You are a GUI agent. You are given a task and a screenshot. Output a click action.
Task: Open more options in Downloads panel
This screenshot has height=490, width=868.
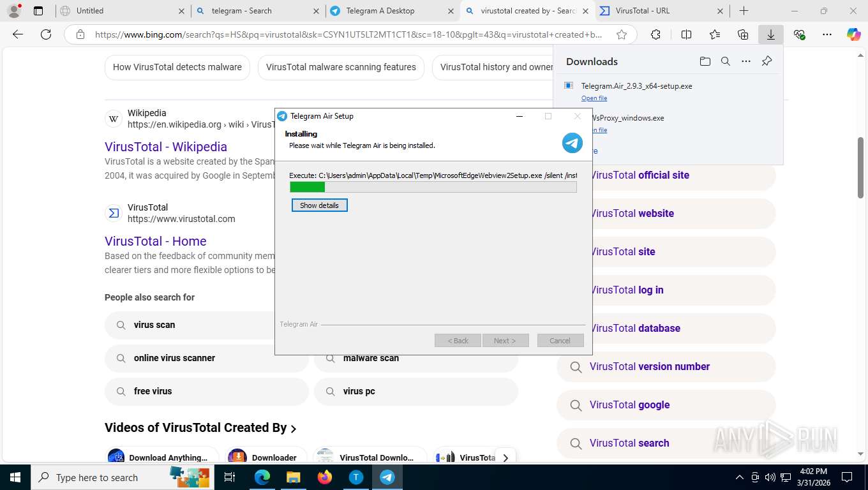tap(746, 61)
